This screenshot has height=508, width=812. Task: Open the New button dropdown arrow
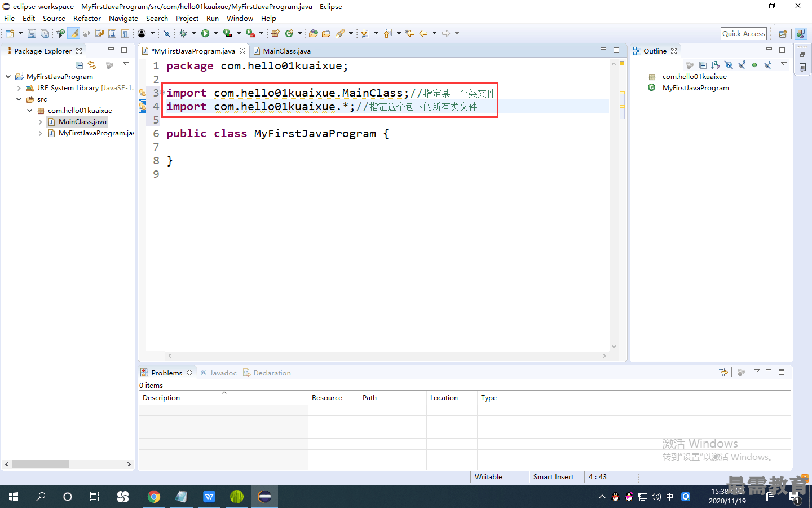tap(20, 33)
